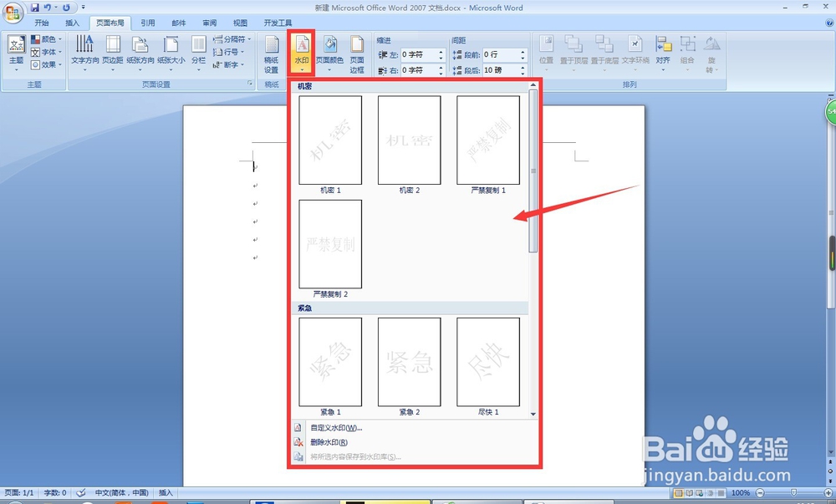This screenshot has height=504, width=836.
Task: Redo from the quick access toolbar
Action: [66, 8]
